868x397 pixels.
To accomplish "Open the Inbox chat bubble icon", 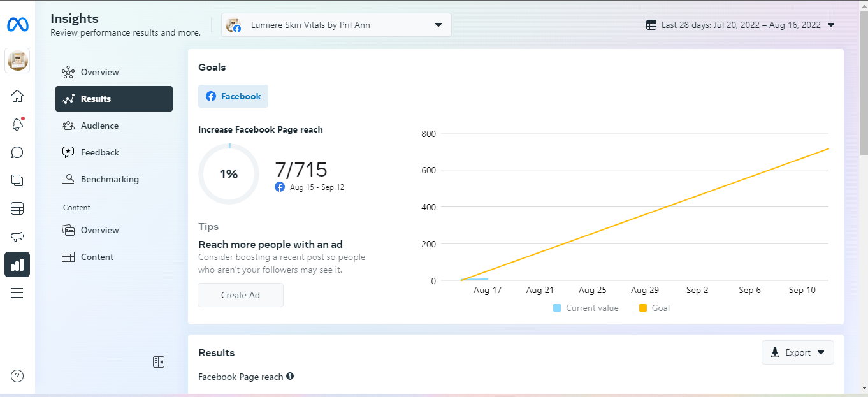I will point(17,152).
